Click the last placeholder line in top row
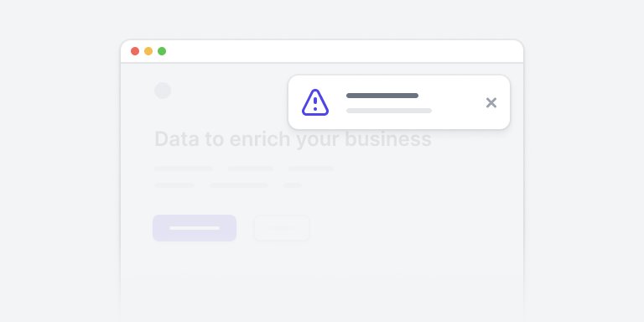The height and width of the screenshot is (322, 644). click(311, 169)
